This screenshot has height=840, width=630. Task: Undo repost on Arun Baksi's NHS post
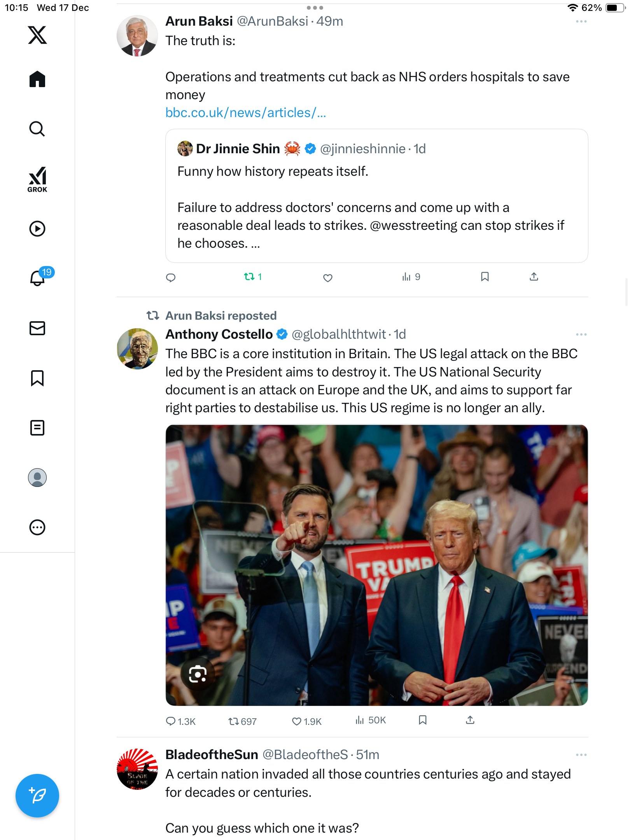(x=249, y=277)
